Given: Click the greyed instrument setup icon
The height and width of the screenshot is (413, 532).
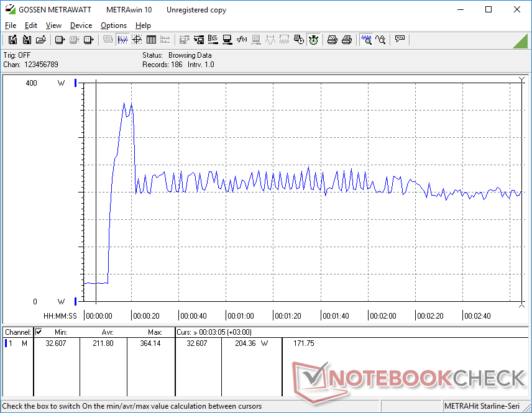Looking at the screenshot, I should pos(256,40).
